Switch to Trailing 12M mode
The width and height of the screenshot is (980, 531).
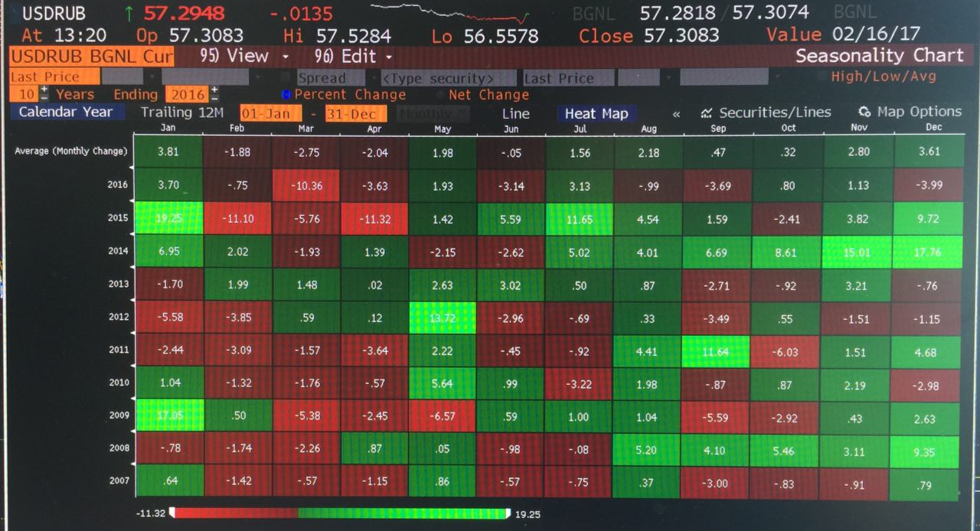click(182, 112)
